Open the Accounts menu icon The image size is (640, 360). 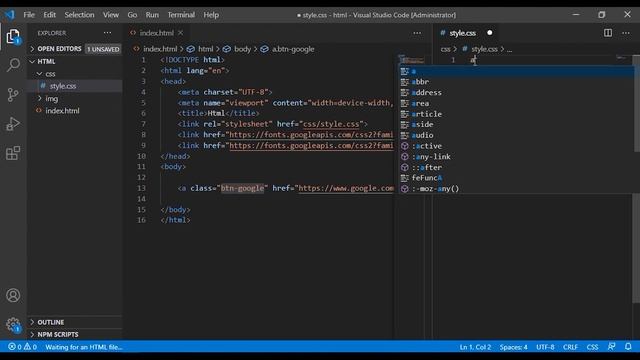(x=13, y=295)
